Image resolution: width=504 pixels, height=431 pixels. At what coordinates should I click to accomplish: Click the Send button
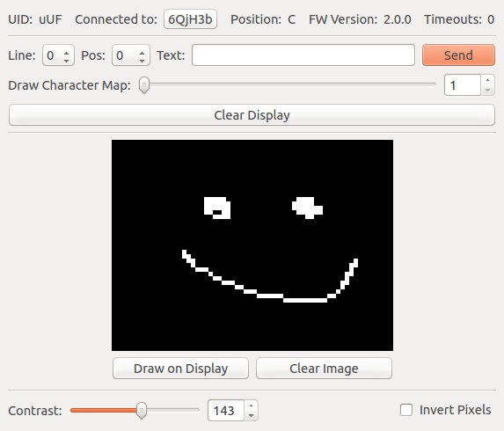coord(458,55)
